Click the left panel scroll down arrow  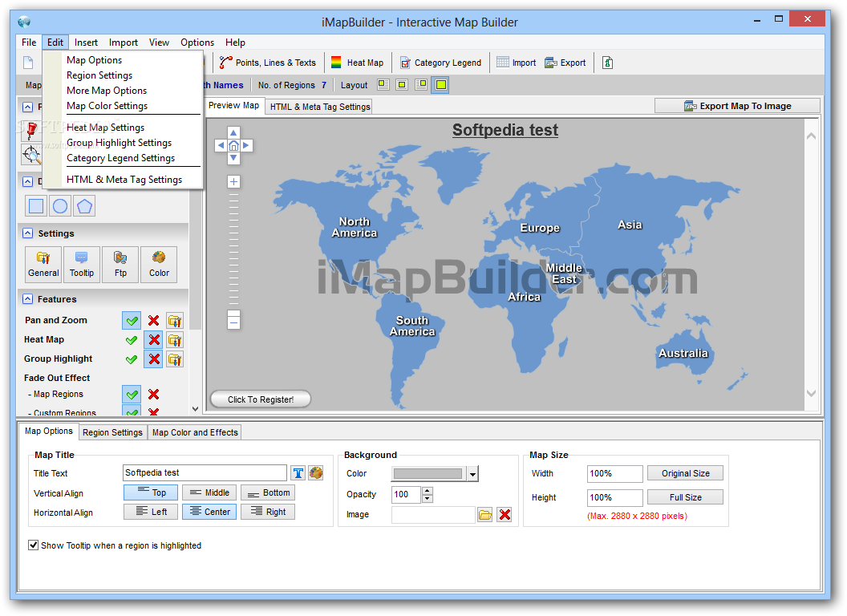pos(195,409)
